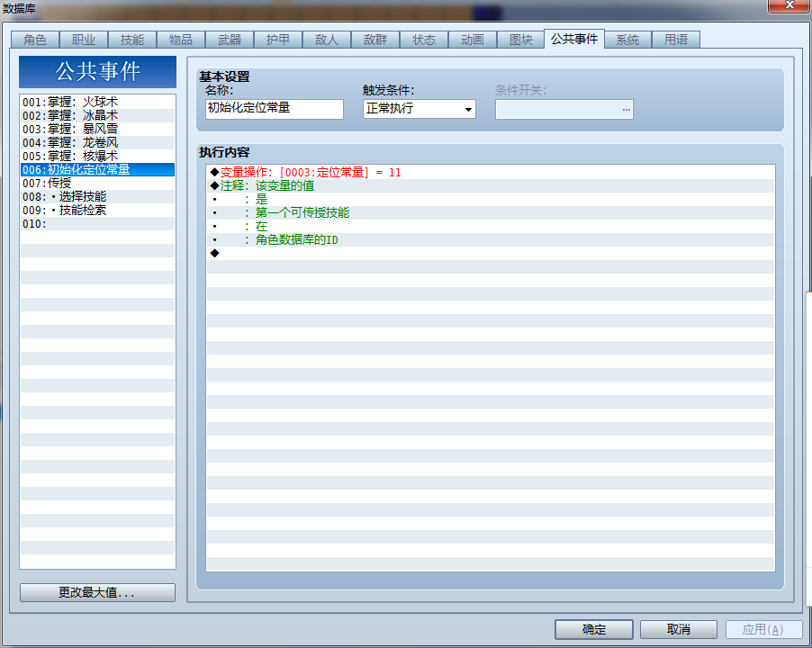The height and width of the screenshot is (648, 812).
Task: Select common event 008:·选择技能
Action: tap(97, 196)
